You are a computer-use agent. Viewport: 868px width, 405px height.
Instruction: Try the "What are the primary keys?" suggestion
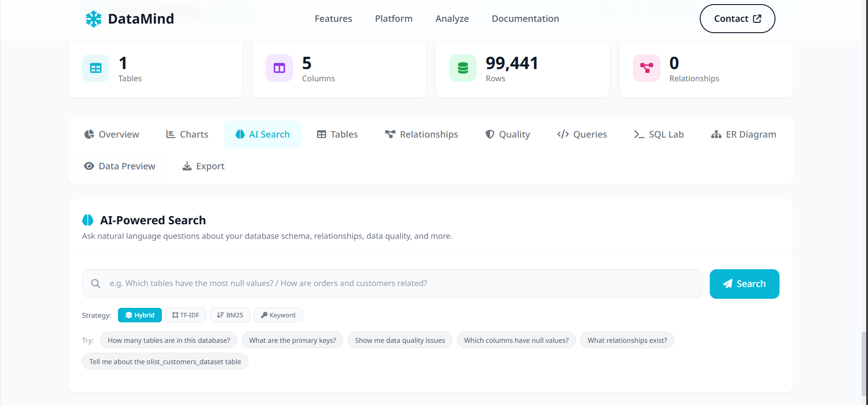293,340
